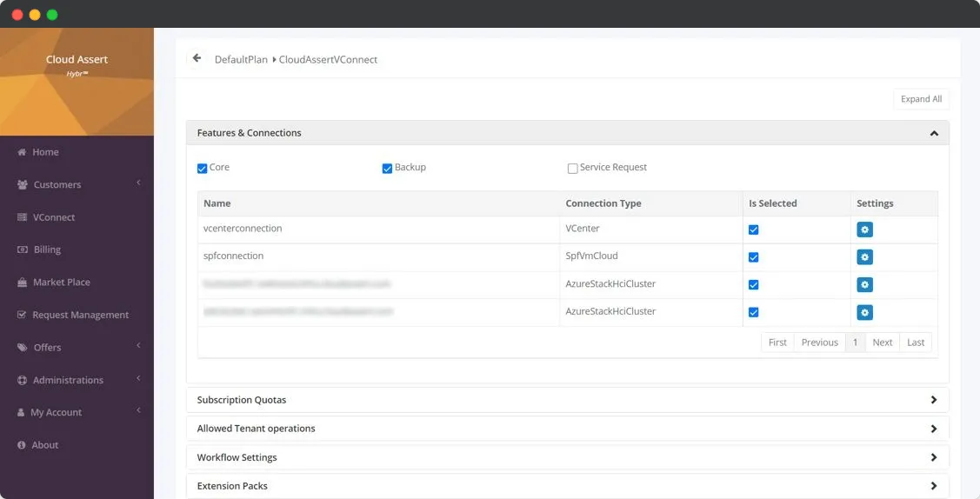Open the Request Management menu item
Viewport: 980px width, 499px height.
pyautogui.click(x=80, y=315)
